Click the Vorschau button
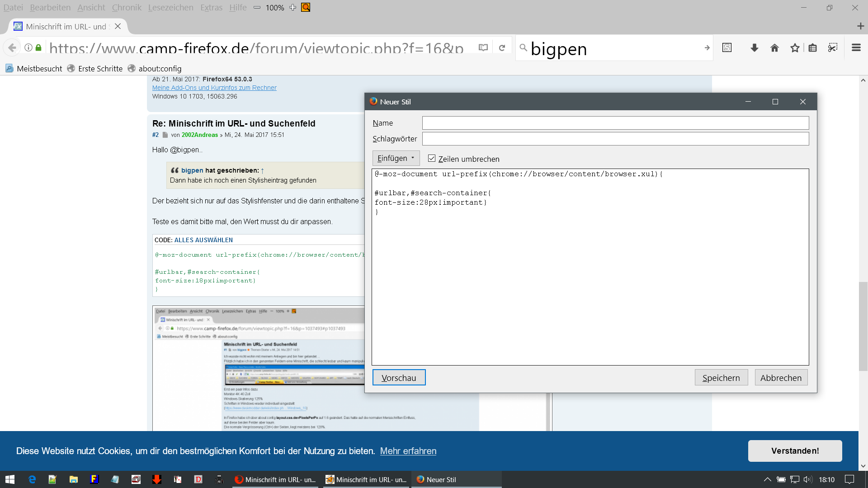Viewport: 868px width, 488px height. (399, 378)
